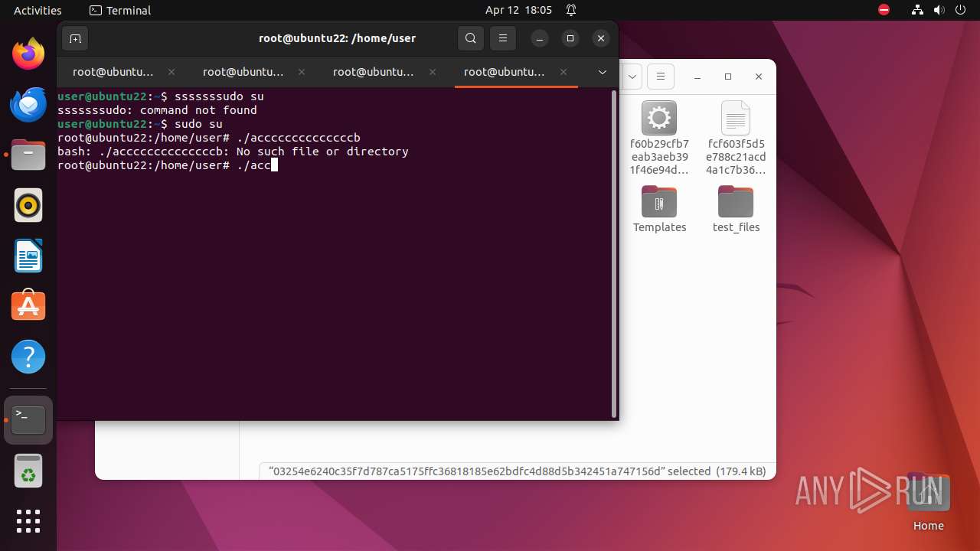Launch Rhythmbox from the dock

coord(28,205)
